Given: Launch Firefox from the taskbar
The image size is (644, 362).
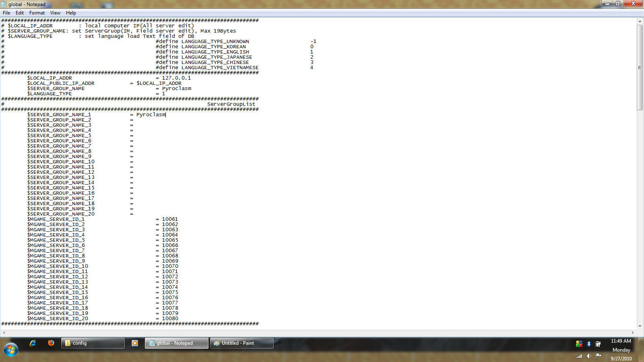Looking at the screenshot, I should (x=51, y=343).
